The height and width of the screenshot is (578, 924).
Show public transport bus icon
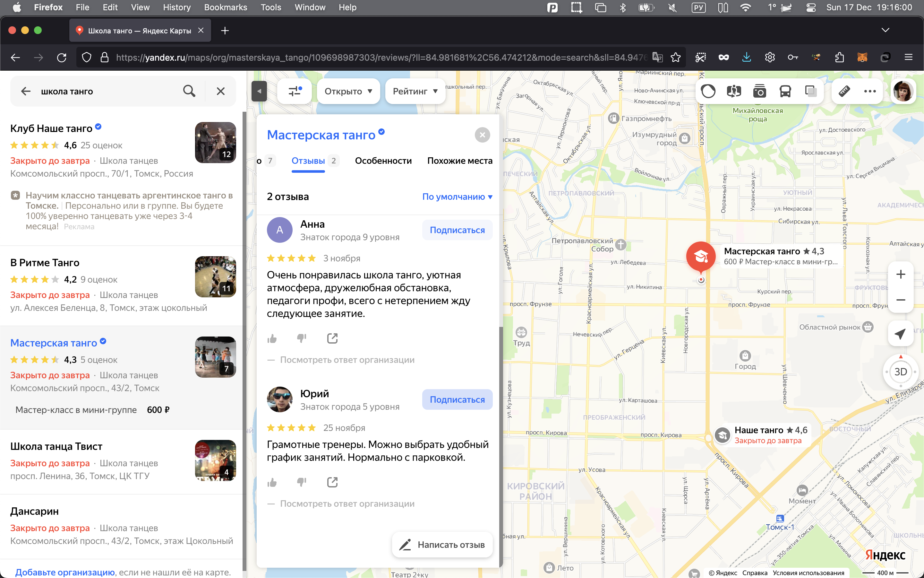[785, 92]
